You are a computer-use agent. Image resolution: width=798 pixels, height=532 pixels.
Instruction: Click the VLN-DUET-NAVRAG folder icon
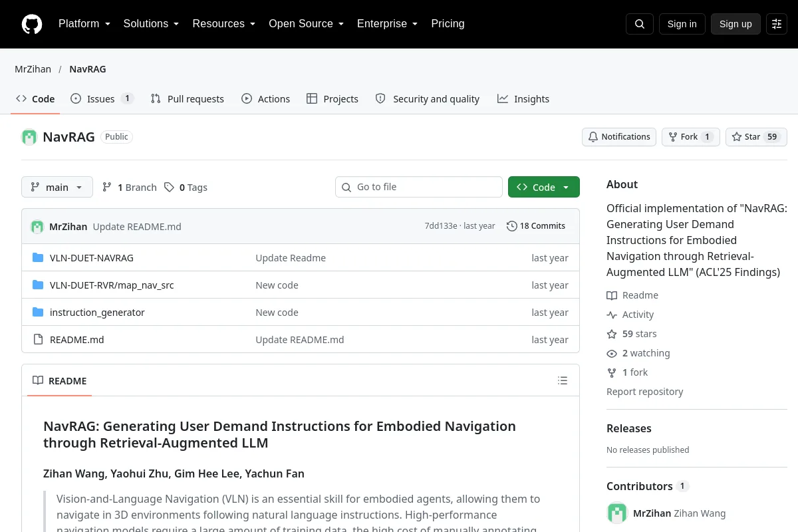click(38, 258)
